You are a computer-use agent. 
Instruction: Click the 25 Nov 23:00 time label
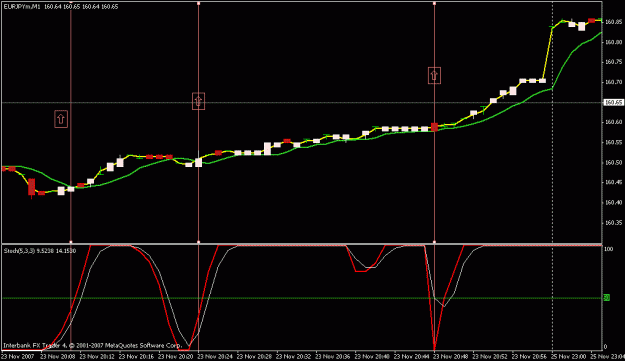pyautogui.click(x=569, y=356)
